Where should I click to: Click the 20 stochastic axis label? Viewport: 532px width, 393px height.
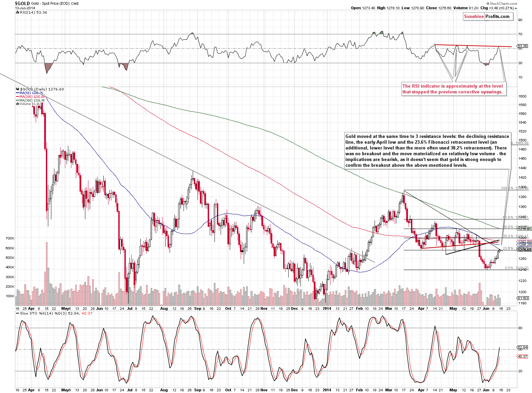[x=520, y=371]
